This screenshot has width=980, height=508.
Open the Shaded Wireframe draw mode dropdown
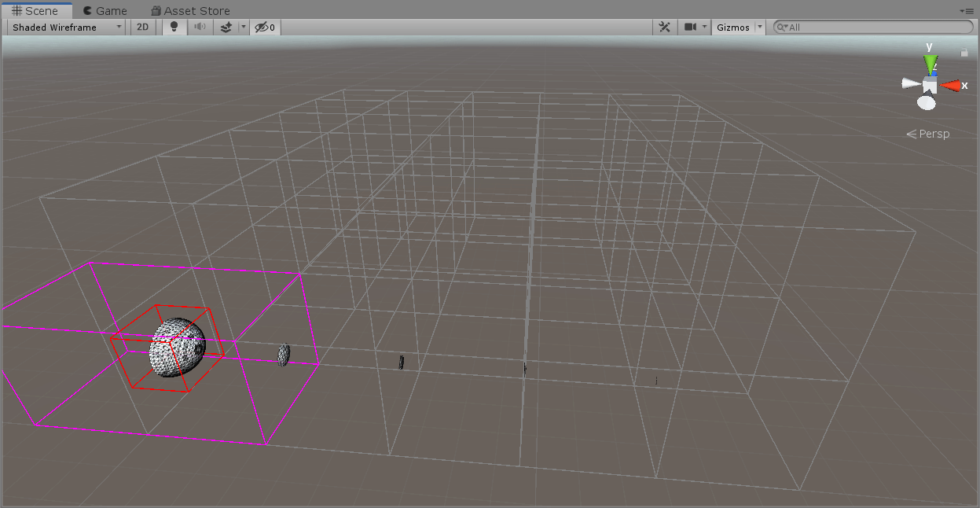66,27
